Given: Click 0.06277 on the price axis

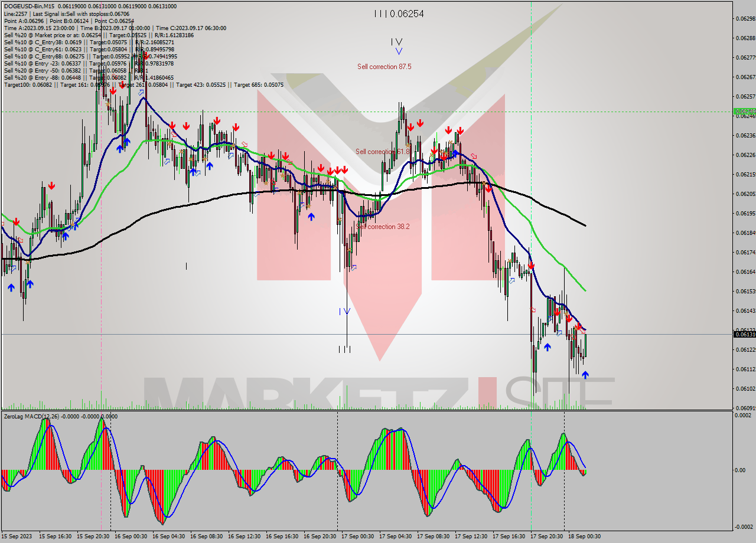Looking at the screenshot, I should tap(746, 57).
